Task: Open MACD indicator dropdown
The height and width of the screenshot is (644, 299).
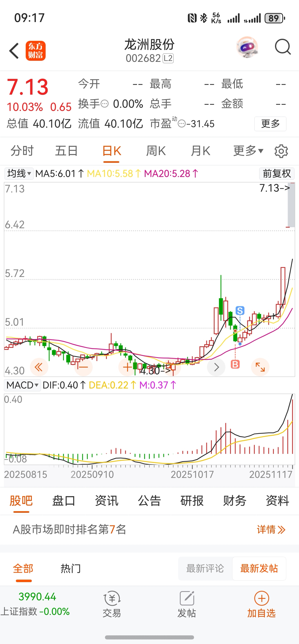Action: coord(22,385)
